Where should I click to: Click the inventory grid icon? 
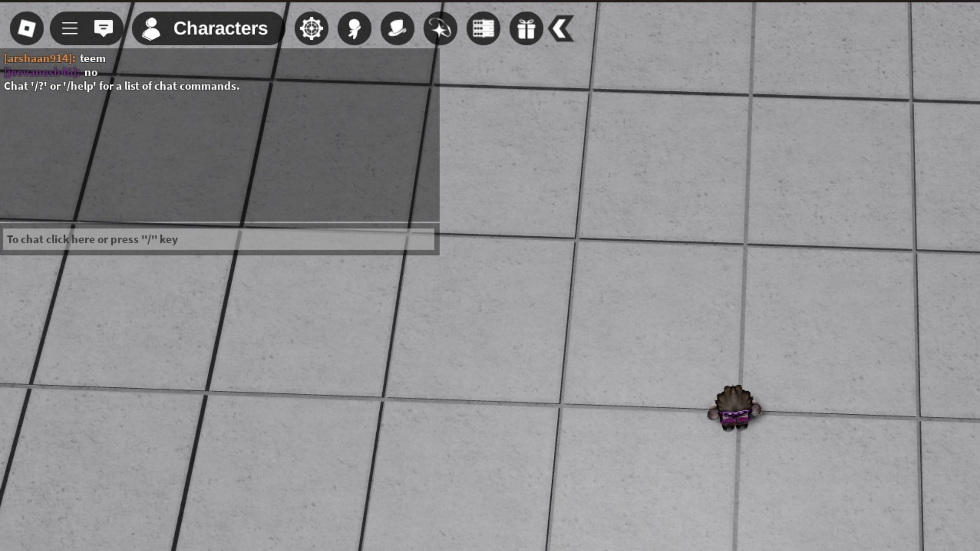tap(483, 28)
